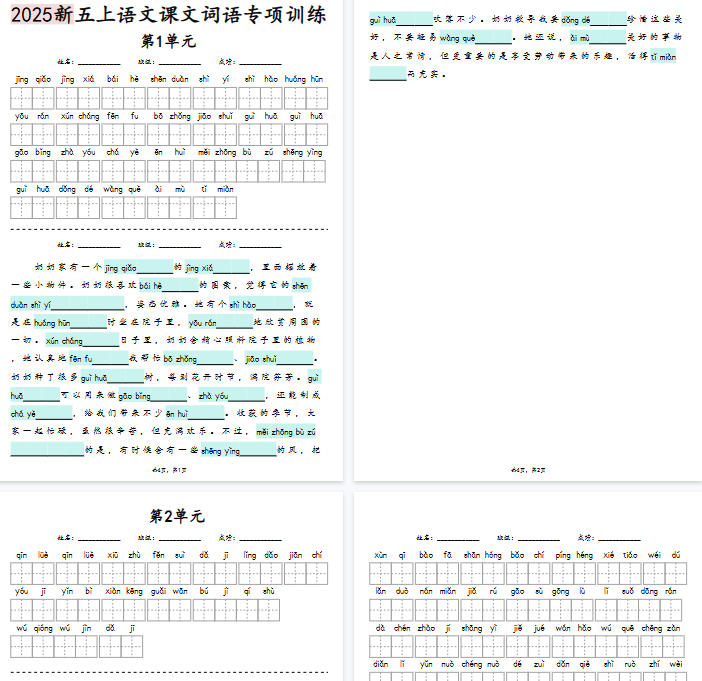Click 'jiān chí' pinyin label
The width and height of the screenshot is (702, 681).
point(306,555)
